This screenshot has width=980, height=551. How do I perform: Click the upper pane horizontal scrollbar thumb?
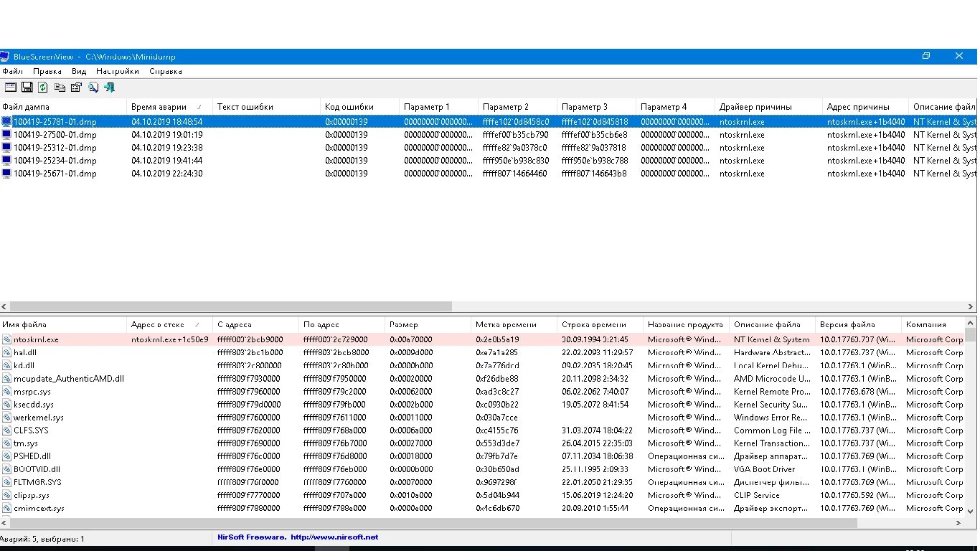[231, 306]
